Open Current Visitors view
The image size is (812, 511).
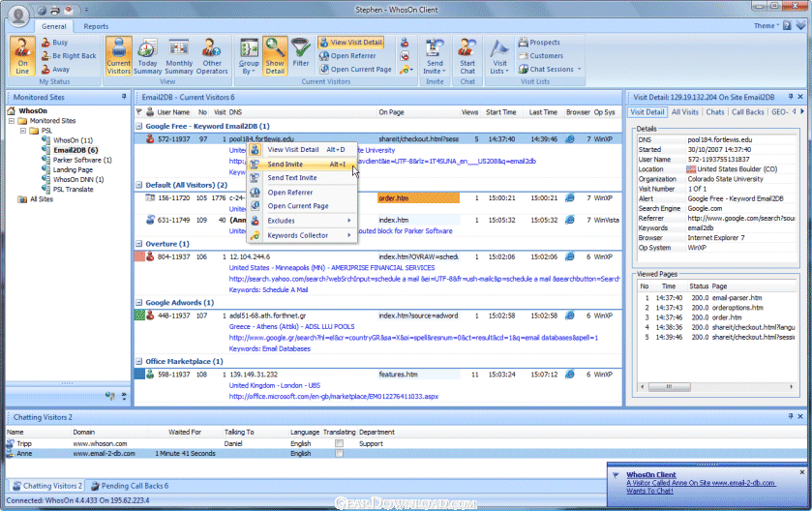point(119,56)
